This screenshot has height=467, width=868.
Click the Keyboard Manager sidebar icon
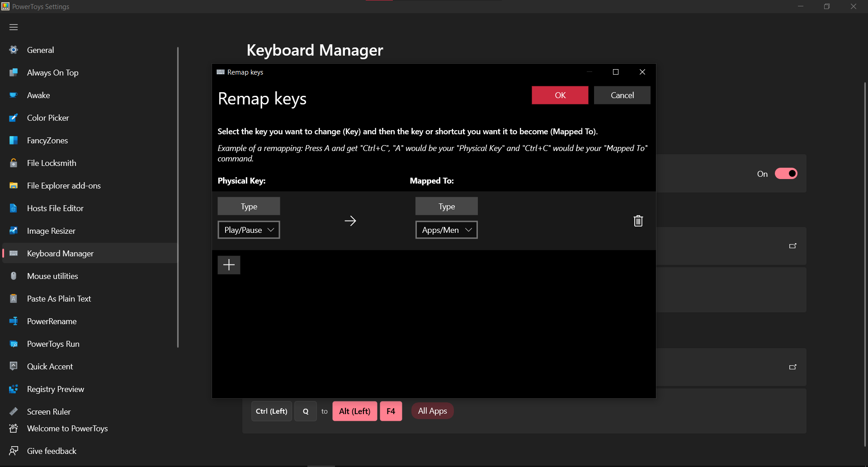[x=14, y=253]
